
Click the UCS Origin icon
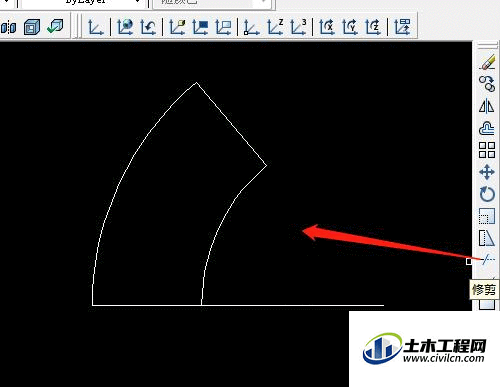pos(252,27)
